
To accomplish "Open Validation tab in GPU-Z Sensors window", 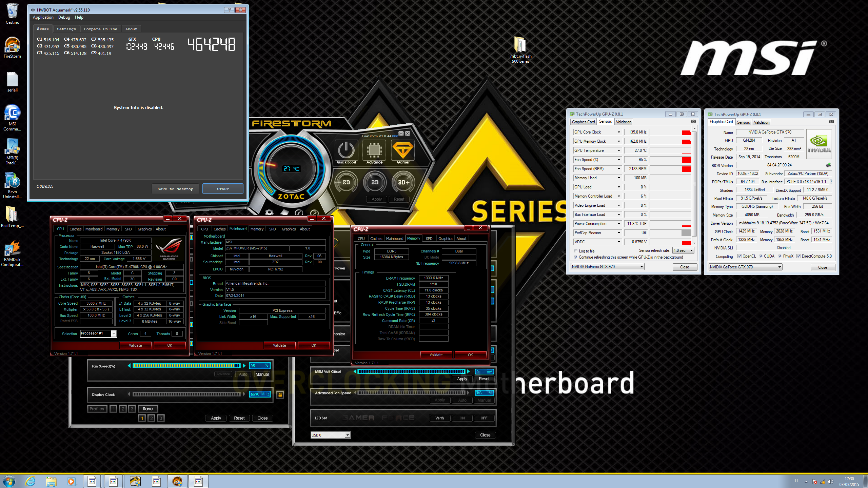I will pyautogui.click(x=624, y=122).
